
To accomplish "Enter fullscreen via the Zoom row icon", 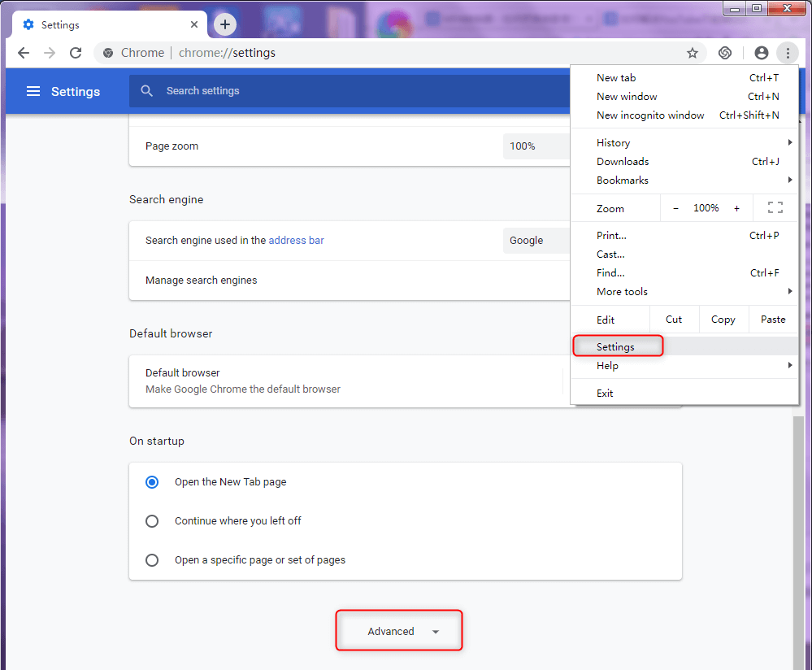I will (775, 208).
